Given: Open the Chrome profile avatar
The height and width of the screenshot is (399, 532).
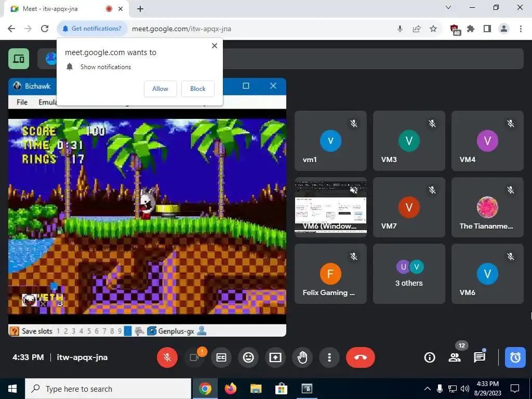Looking at the screenshot, I should click(504, 29).
